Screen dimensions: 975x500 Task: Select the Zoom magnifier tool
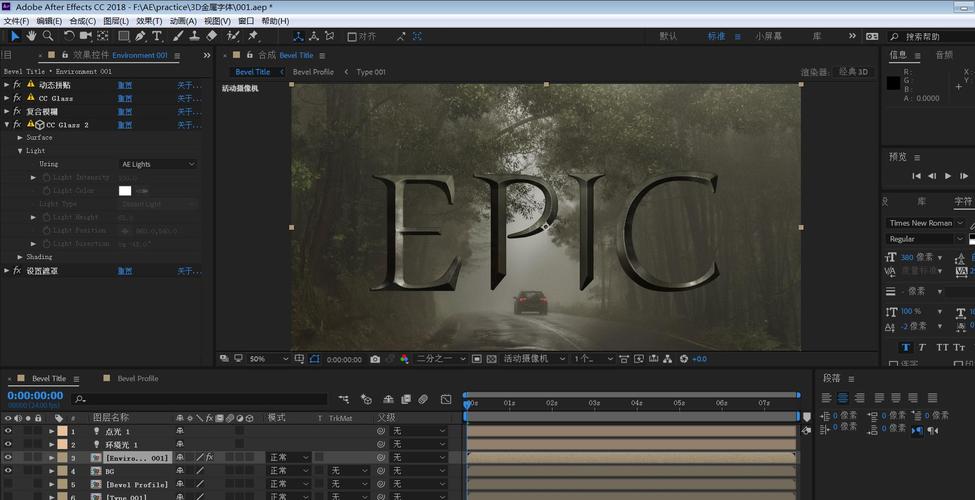pos(48,36)
